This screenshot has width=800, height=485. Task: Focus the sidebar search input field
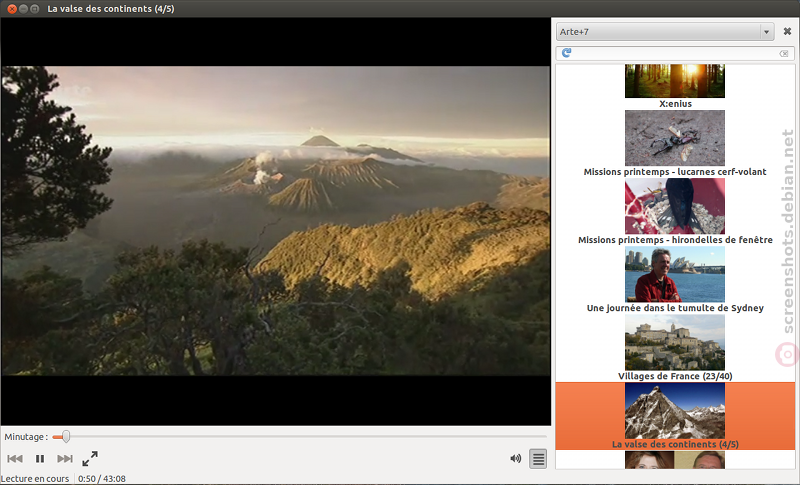(x=675, y=53)
